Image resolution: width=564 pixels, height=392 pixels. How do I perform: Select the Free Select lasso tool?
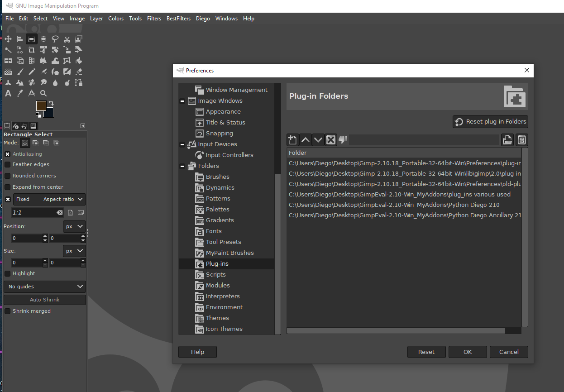(55, 39)
